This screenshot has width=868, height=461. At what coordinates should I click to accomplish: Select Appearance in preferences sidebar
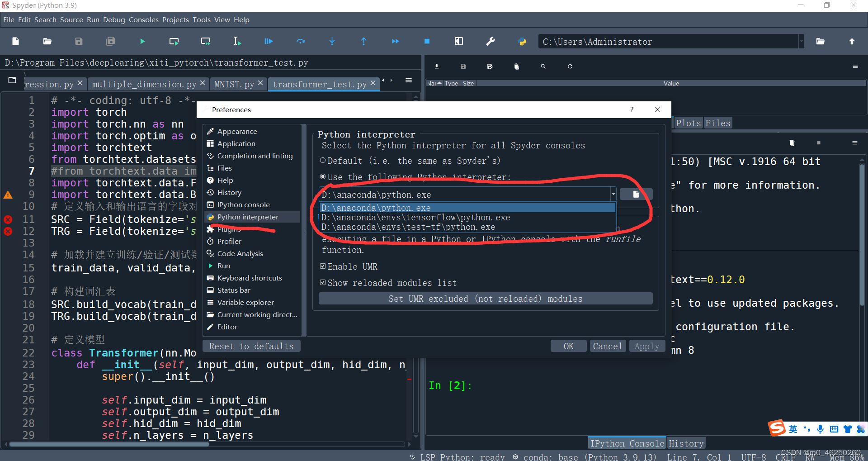[251, 131]
